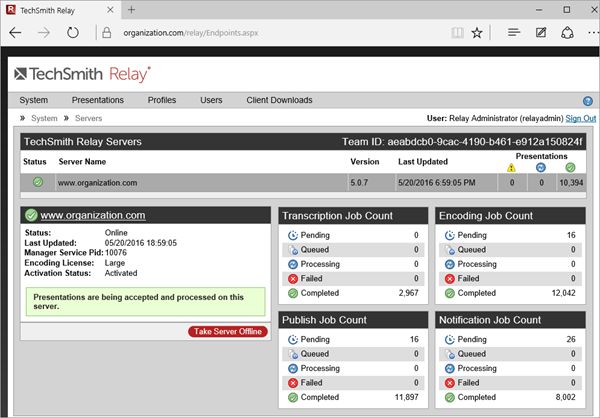
Task: Click Transcription Pending clock icon
Action: (293, 235)
